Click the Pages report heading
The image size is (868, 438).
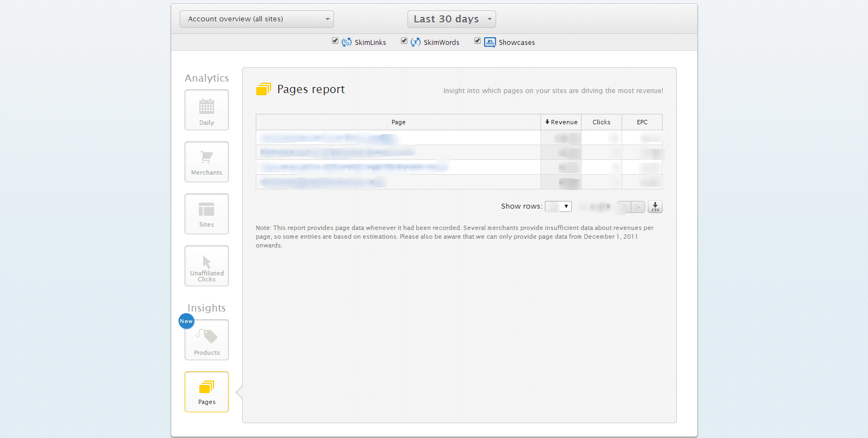click(311, 89)
